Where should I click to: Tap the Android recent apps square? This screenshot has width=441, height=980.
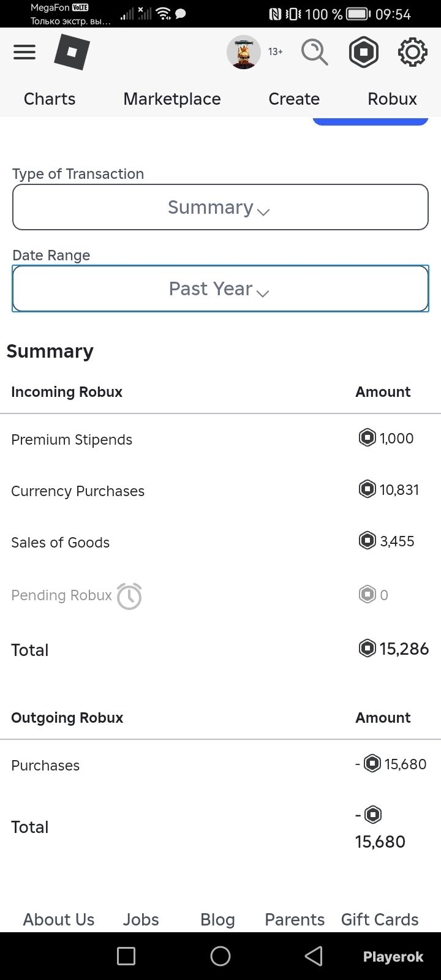(126, 956)
